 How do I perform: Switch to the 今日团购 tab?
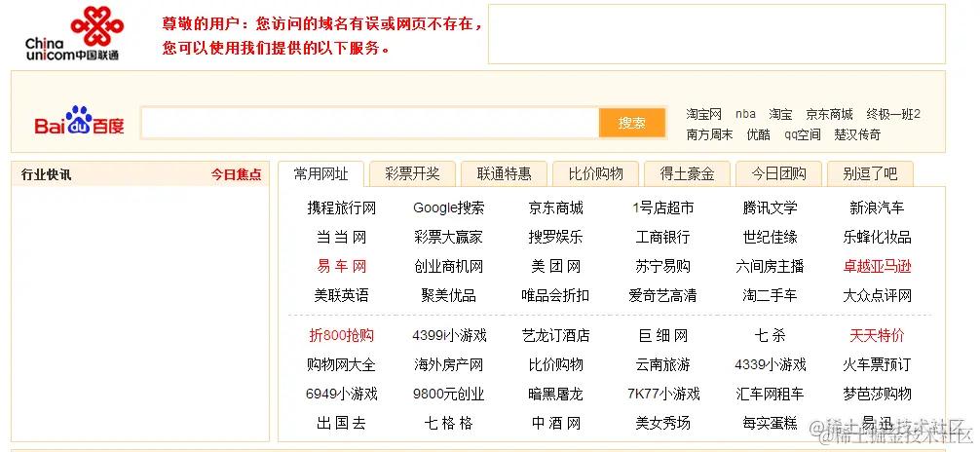pyautogui.click(x=778, y=173)
